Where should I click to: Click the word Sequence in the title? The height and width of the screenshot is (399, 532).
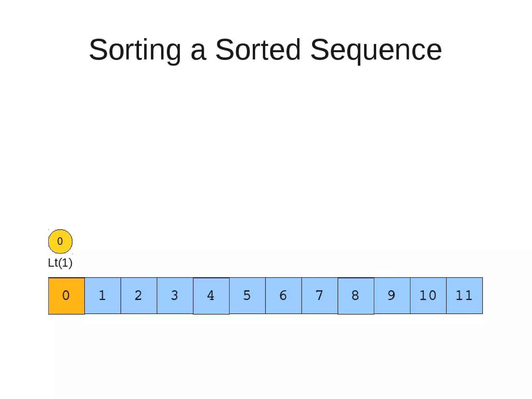(376, 50)
